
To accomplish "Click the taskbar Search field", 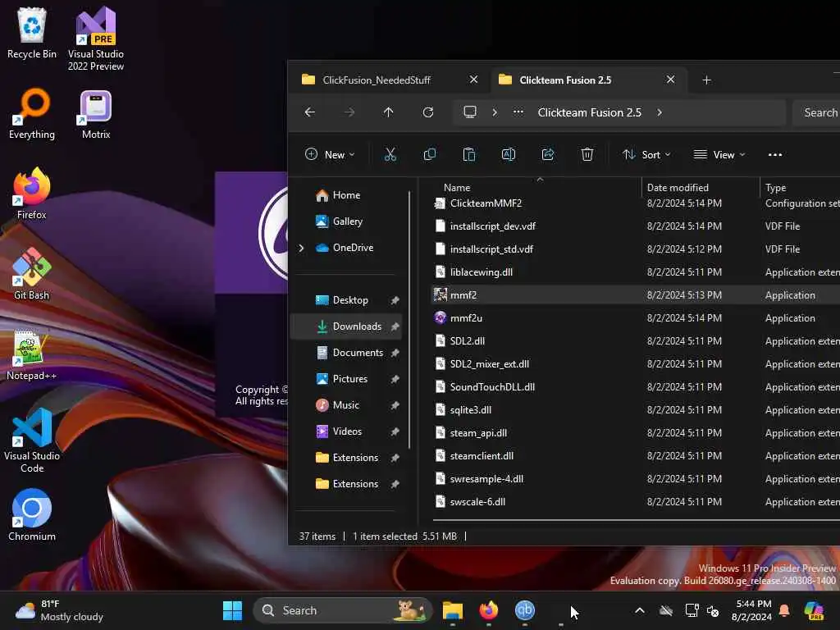I will [343, 610].
